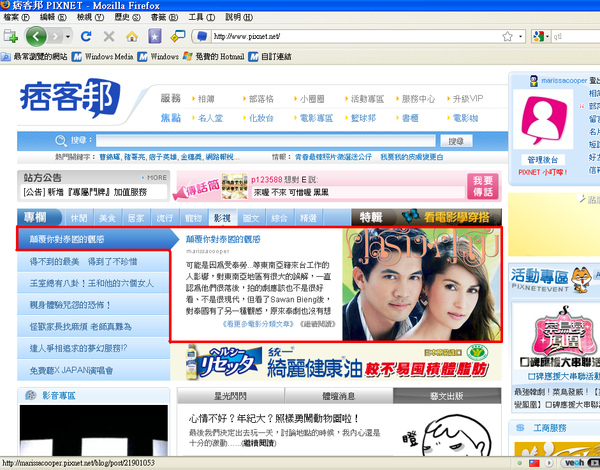The height and width of the screenshot is (470, 600).
Task: Open the 服務中心 navigation link
Action: (418, 99)
